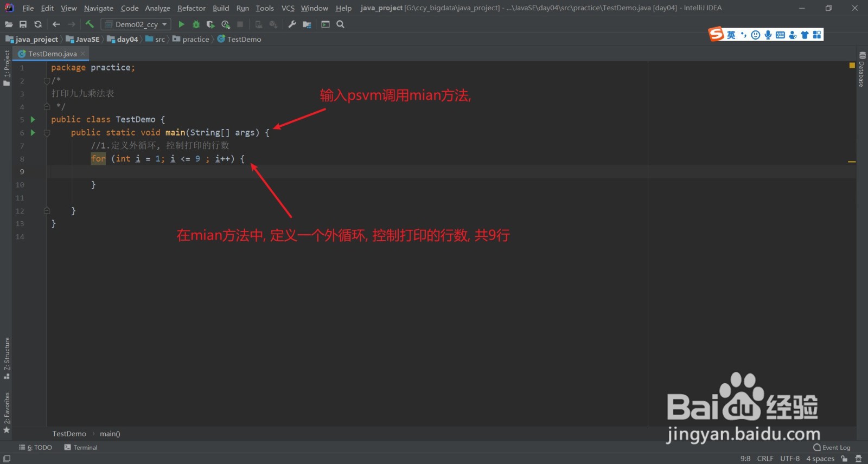868x464 pixels.
Task: Open the Database tool window
Action: tap(862, 69)
